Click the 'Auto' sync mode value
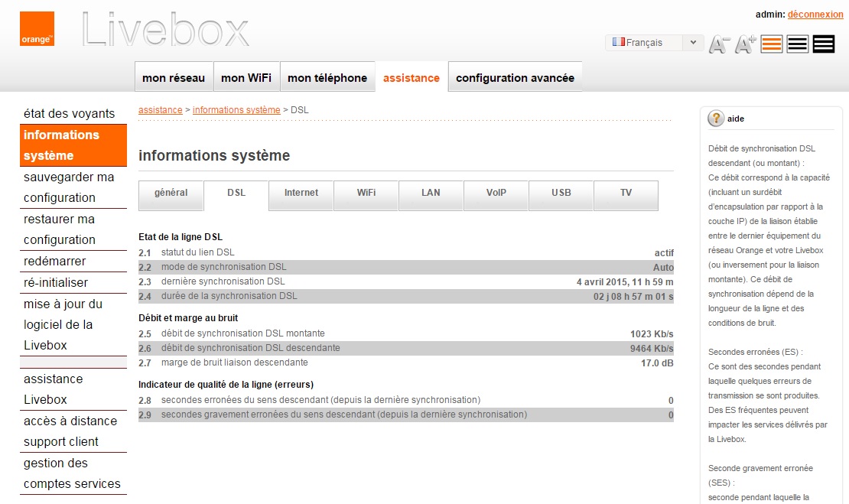 (x=663, y=268)
